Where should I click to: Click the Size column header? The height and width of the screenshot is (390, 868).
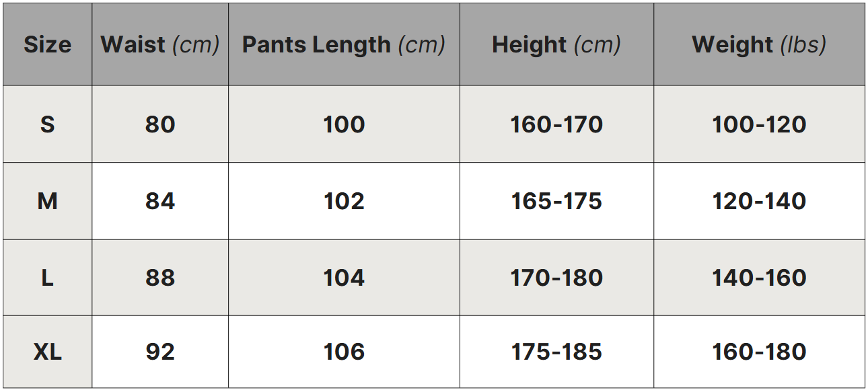point(47,44)
